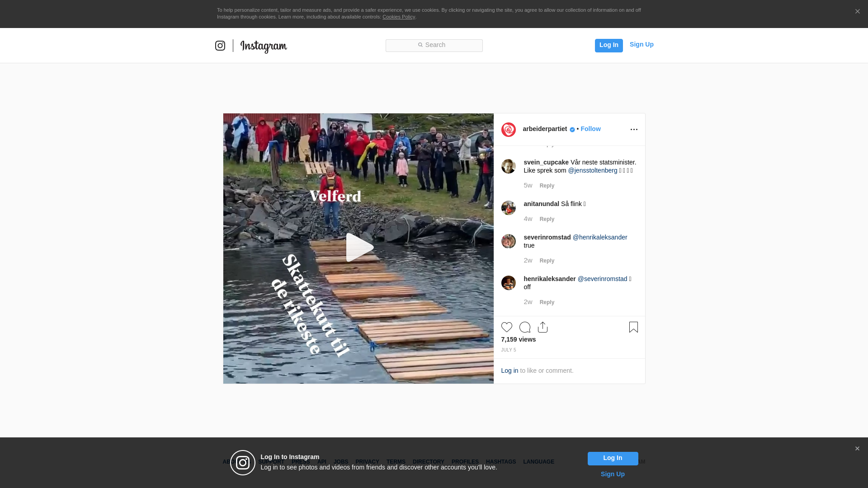Click the JULY 5 post date
Viewport: 868px width, 488px height.
tap(508, 350)
